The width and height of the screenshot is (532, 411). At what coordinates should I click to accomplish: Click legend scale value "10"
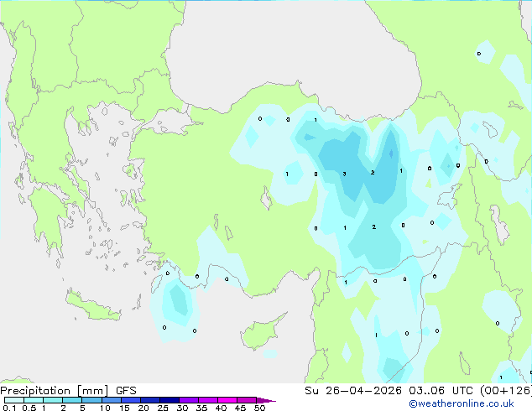point(105,408)
